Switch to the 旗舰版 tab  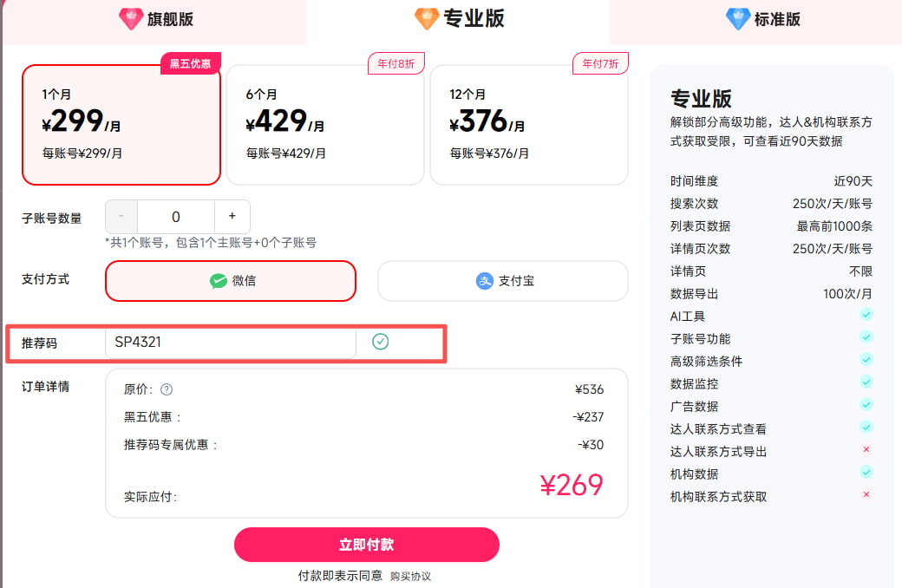[154, 18]
